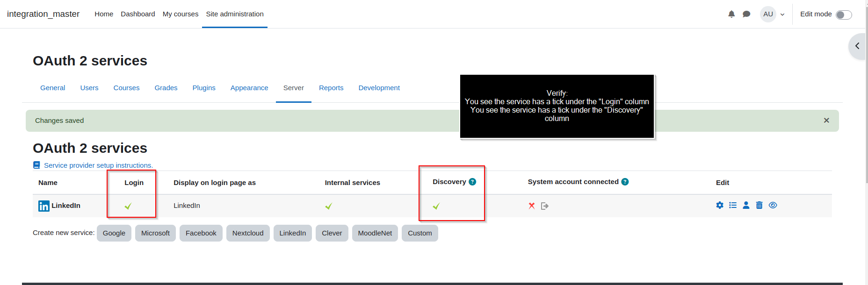
Task: Toggle LinkedIn service visibility eye
Action: tap(773, 205)
